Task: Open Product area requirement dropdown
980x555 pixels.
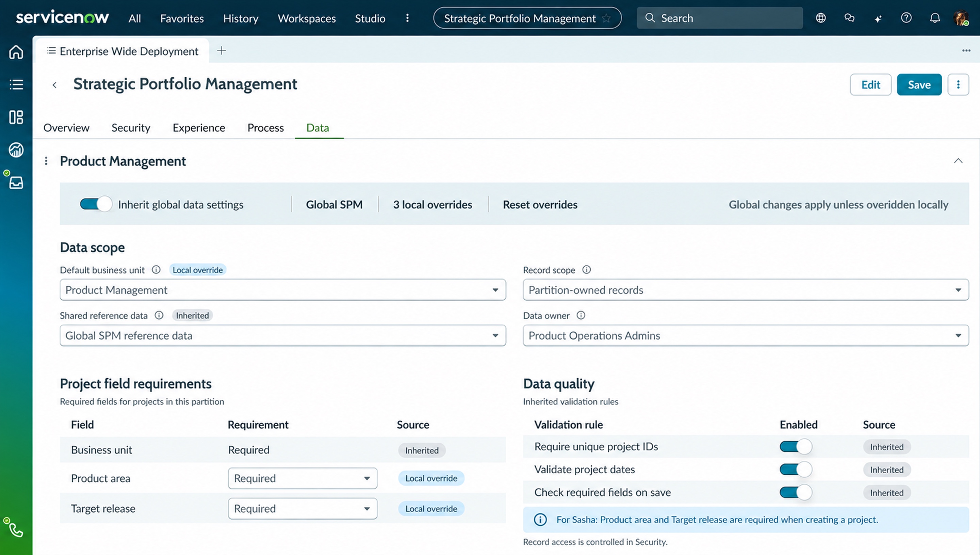Action: pyautogui.click(x=303, y=478)
